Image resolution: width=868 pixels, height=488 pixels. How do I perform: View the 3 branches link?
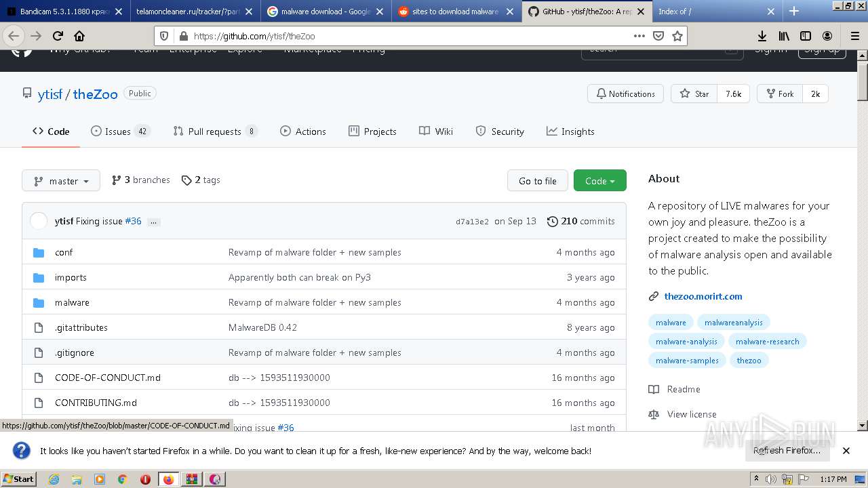click(141, 180)
